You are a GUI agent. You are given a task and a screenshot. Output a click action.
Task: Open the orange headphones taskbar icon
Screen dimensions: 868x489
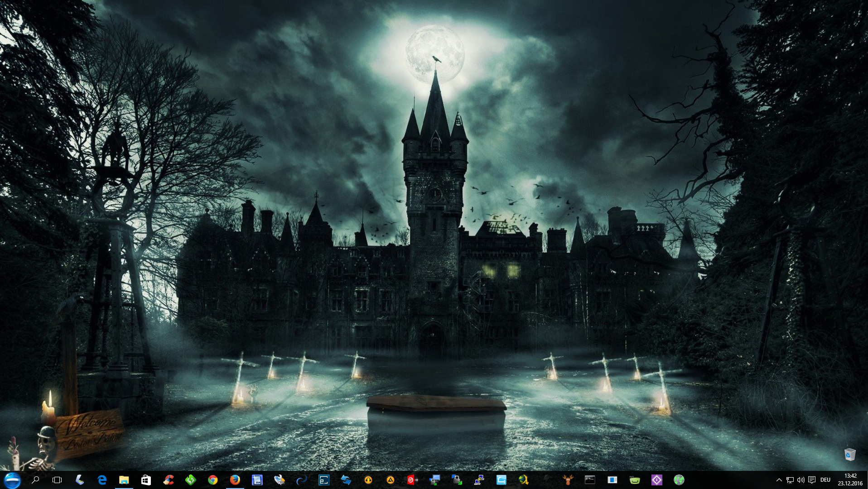coord(368,480)
